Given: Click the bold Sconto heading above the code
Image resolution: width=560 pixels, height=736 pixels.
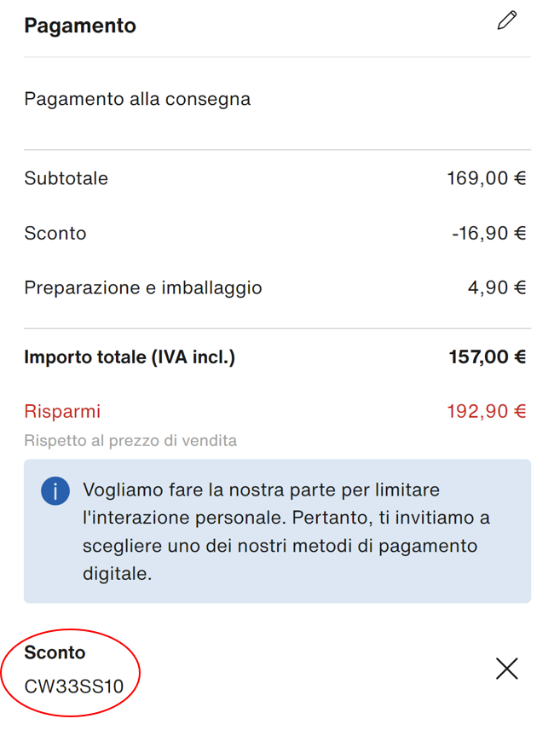Looking at the screenshot, I should pyautogui.click(x=55, y=652).
